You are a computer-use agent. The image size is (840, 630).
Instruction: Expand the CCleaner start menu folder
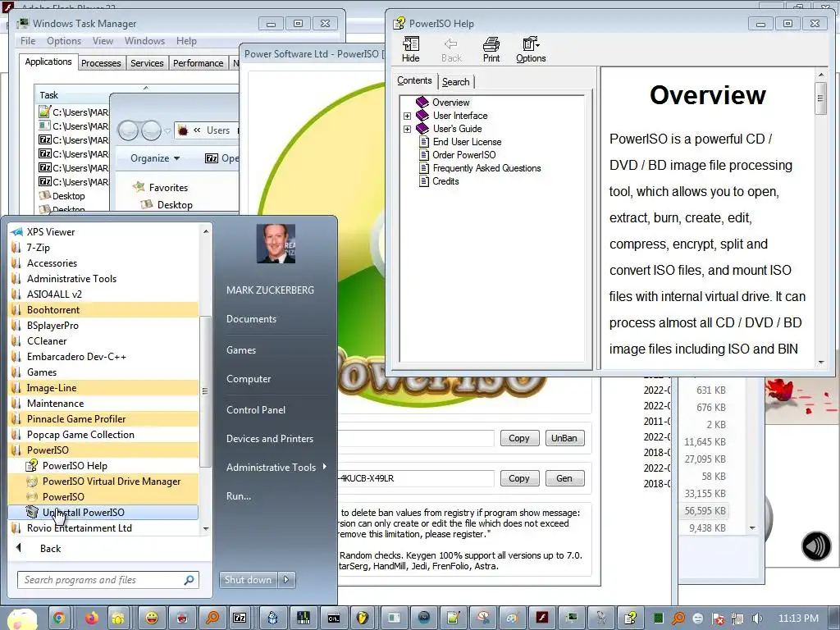click(x=103, y=340)
